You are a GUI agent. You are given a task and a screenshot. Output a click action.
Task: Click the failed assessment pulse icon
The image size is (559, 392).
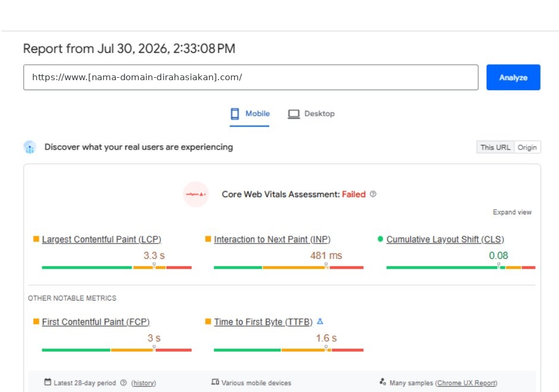click(x=196, y=194)
